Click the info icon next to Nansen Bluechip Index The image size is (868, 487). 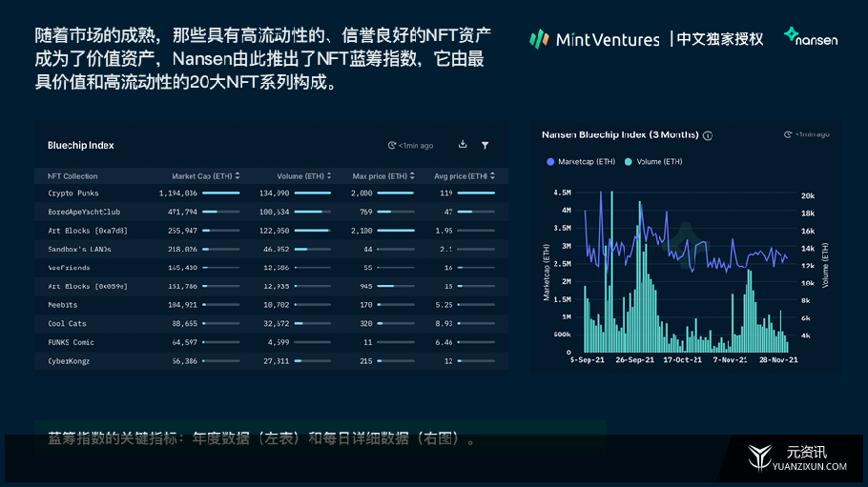[708, 135]
